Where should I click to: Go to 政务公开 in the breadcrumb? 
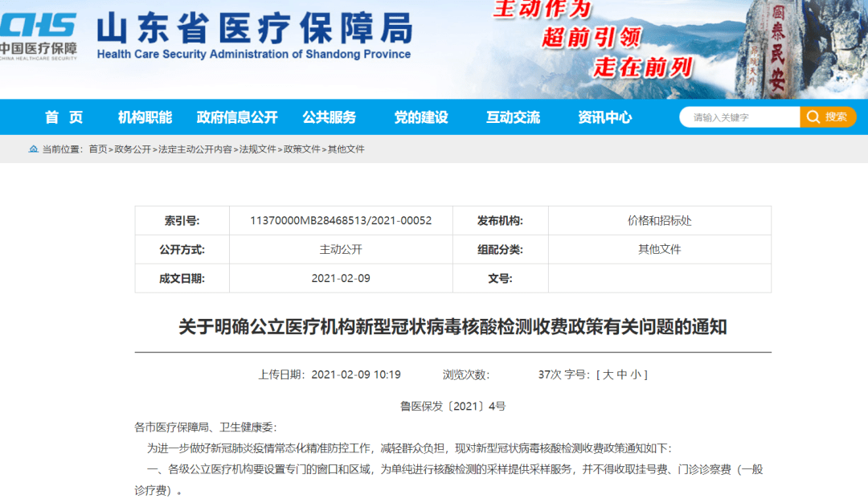coord(133,149)
